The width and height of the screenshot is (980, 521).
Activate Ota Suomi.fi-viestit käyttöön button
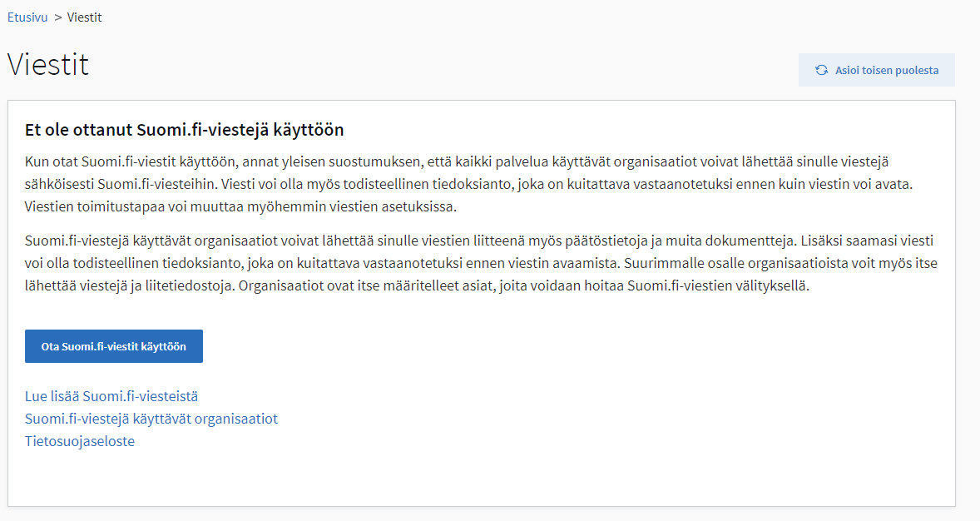(114, 346)
